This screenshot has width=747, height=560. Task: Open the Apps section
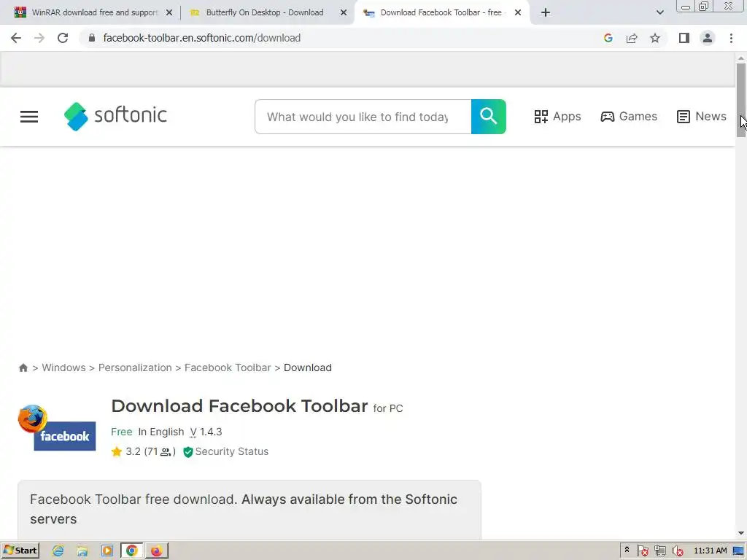[557, 117]
